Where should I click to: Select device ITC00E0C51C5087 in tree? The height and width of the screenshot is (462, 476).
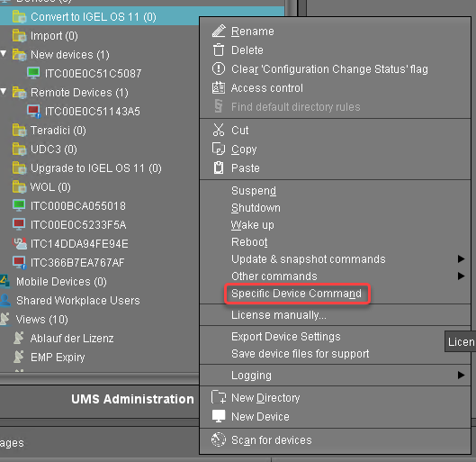click(x=93, y=73)
